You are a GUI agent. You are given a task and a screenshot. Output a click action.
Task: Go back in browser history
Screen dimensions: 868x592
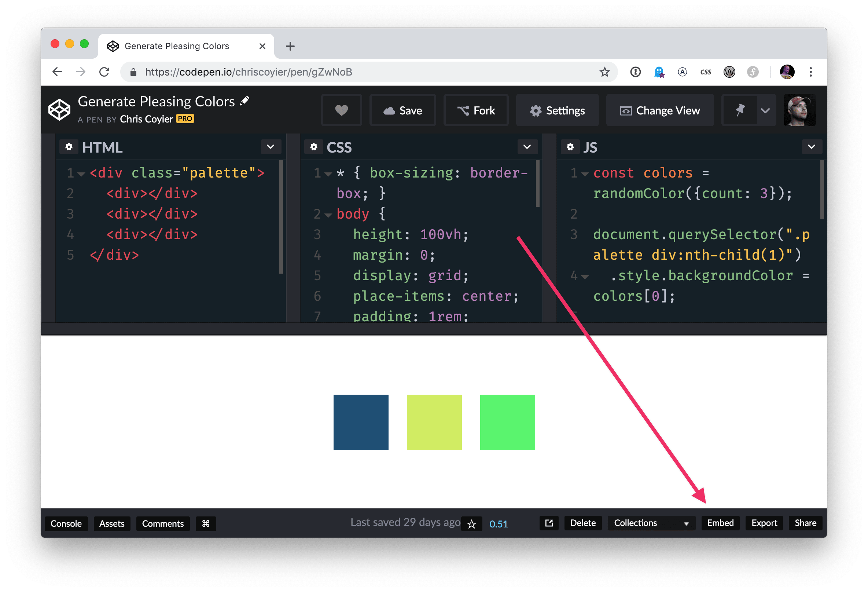pos(57,72)
